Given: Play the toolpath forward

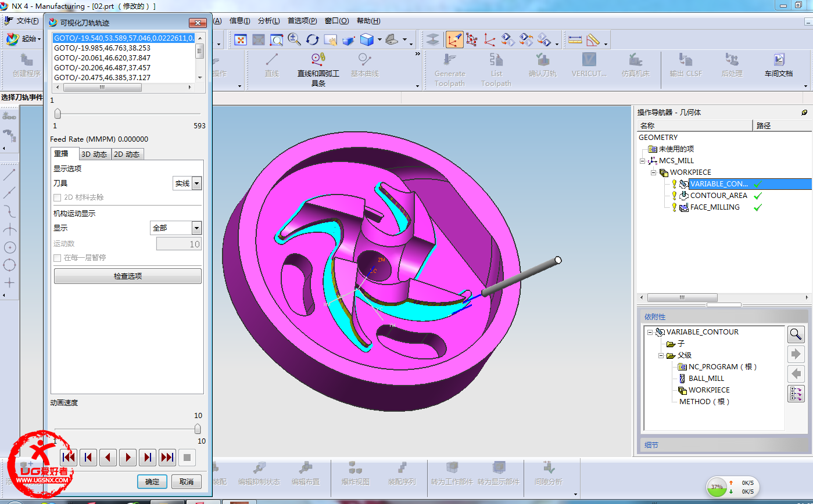Looking at the screenshot, I should (x=128, y=458).
